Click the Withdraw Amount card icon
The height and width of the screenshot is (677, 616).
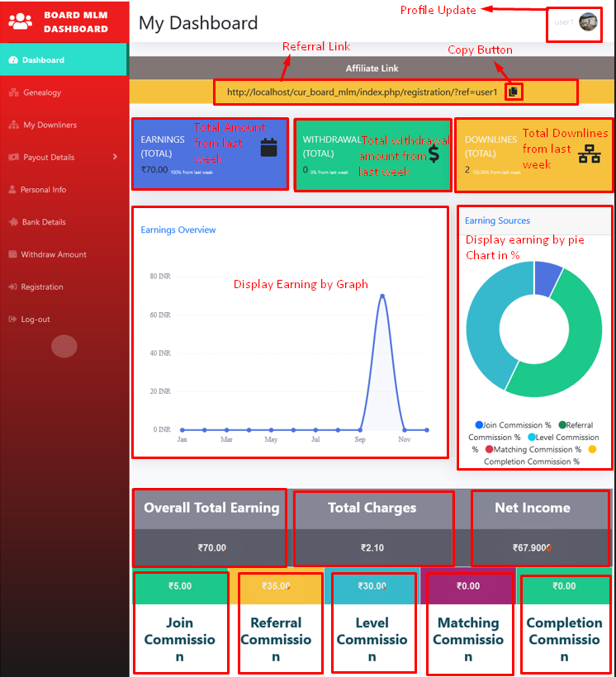[x=12, y=254]
